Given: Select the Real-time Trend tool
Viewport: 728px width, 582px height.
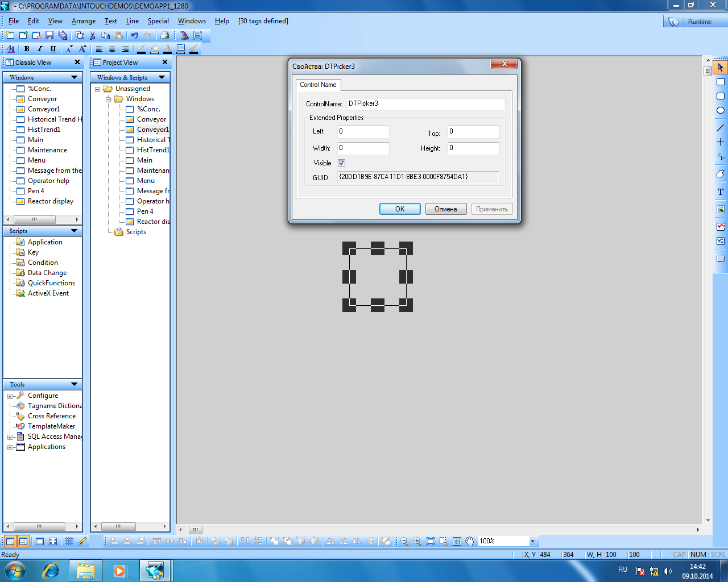Looking at the screenshot, I should (x=720, y=227).
